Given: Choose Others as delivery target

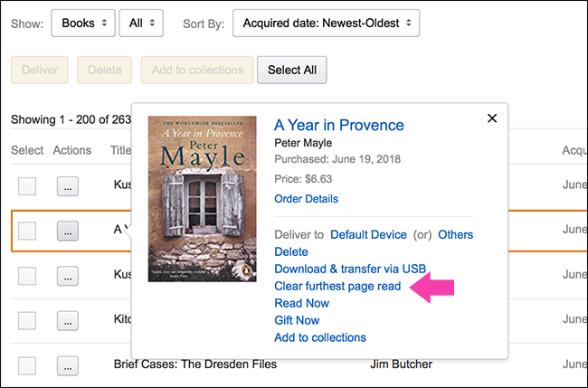Looking at the screenshot, I should (x=456, y=234).
